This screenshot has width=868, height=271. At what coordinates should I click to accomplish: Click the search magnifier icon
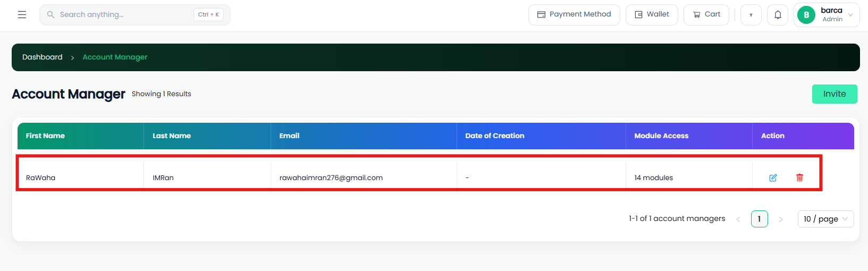(x=50, y=15)
